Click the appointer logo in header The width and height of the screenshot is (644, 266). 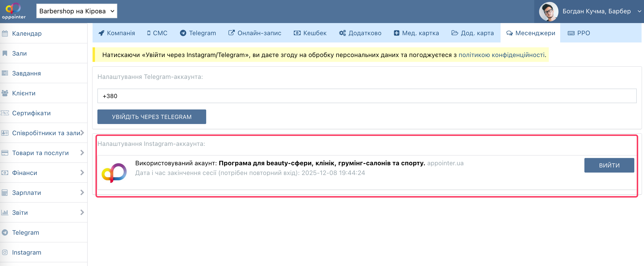point(14,11)
